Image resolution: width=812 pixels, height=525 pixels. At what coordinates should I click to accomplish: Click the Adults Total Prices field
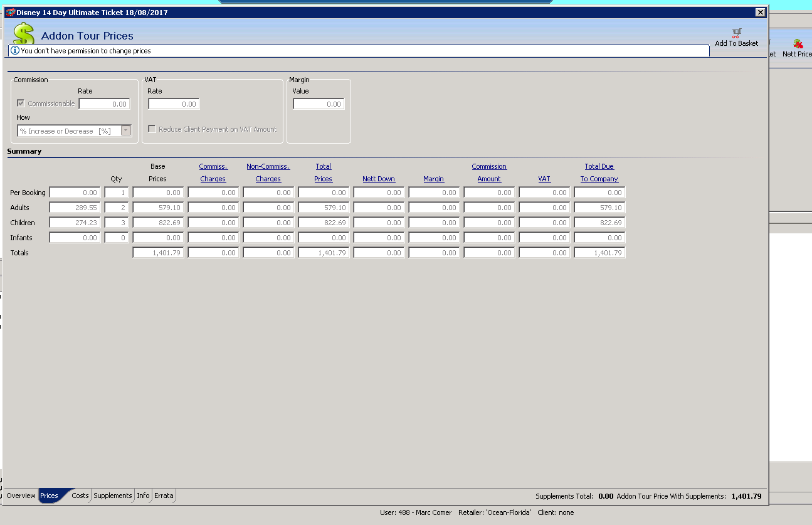click(x=324, y=208)
